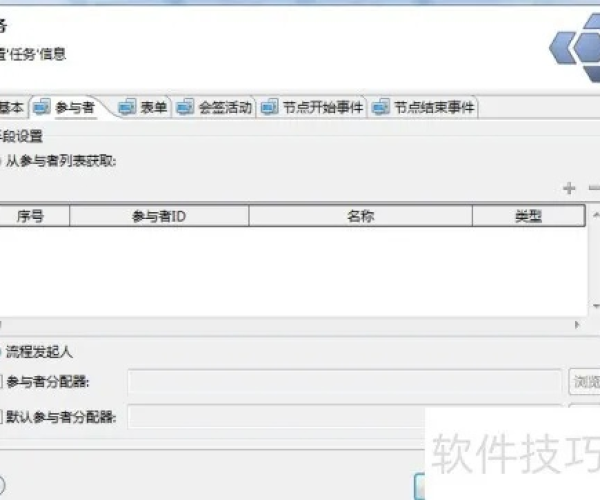Click the 类型 column header

point(529,216)
